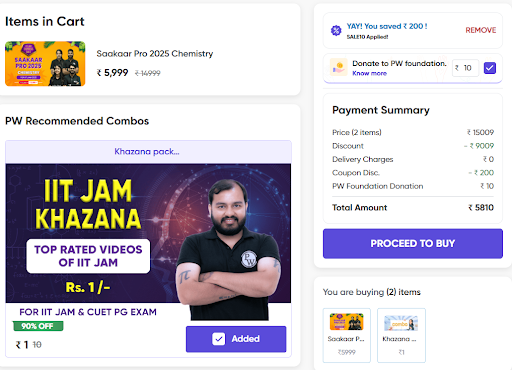Viewport: 512px width, 370px height.
Task: Click the PW foundation donation hand icon
Action: tap(339, 67)
